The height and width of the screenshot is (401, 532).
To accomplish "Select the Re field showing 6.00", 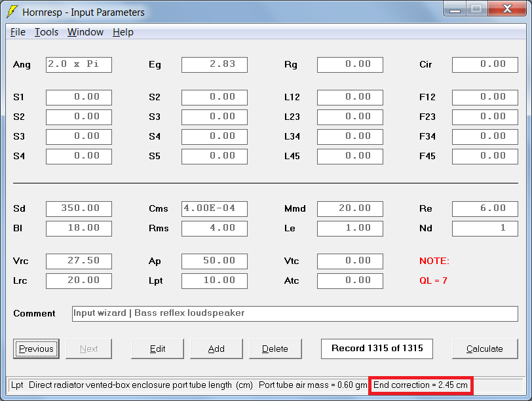I will pos(485,209).
